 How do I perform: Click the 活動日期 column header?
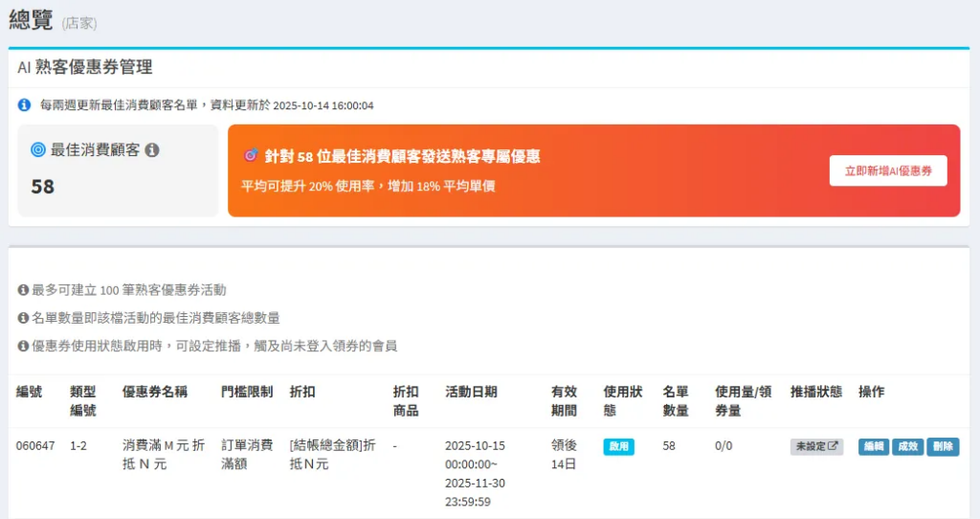pyautogui.click(x=471, y=392)
